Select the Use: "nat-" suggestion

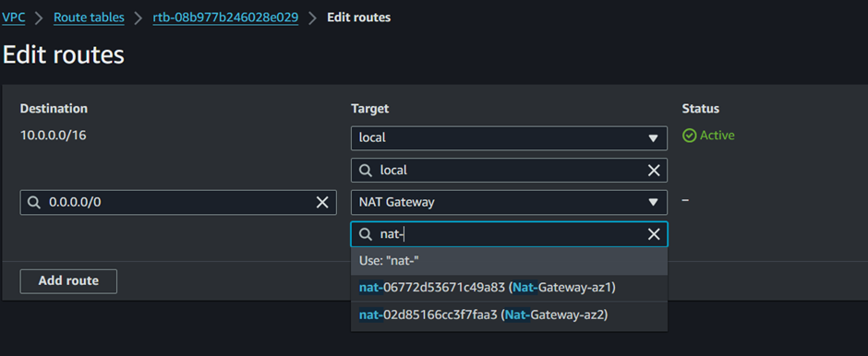coord(510,261)
